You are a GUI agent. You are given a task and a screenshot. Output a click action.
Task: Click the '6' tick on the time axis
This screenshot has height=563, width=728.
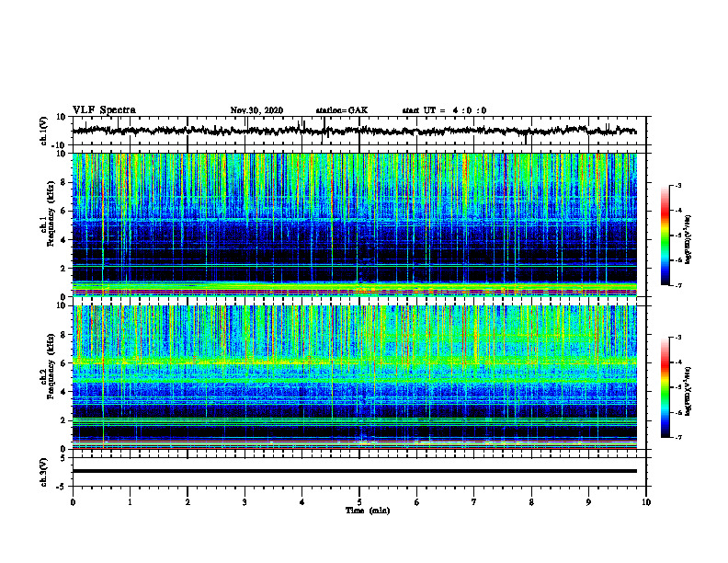(x=417, y=502)
